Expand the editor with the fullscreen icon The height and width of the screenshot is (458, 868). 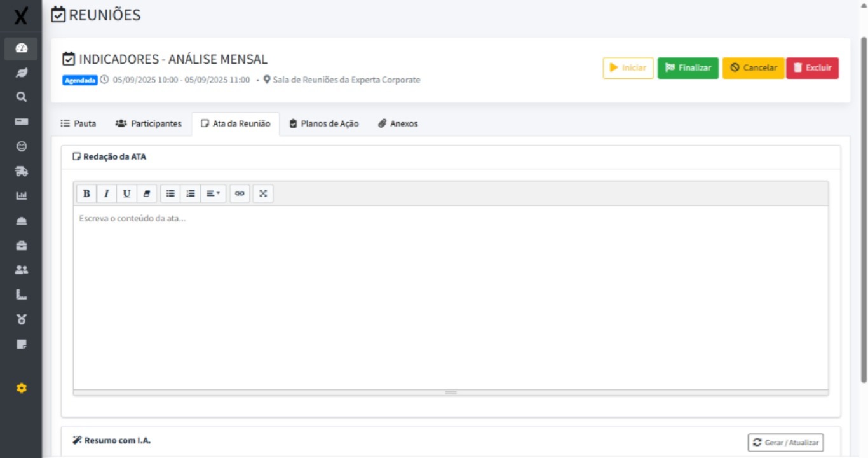coord(263,193)
